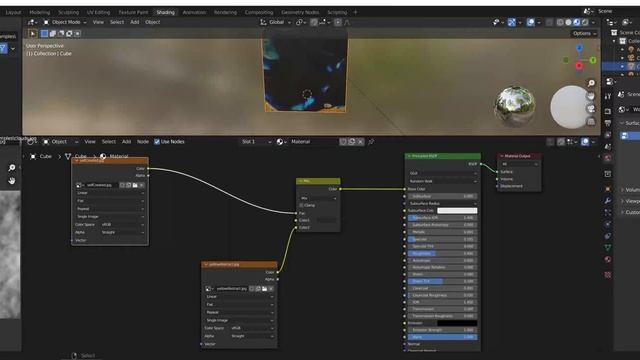Open Linear interpolation dropdown in upper texture node

110,193
